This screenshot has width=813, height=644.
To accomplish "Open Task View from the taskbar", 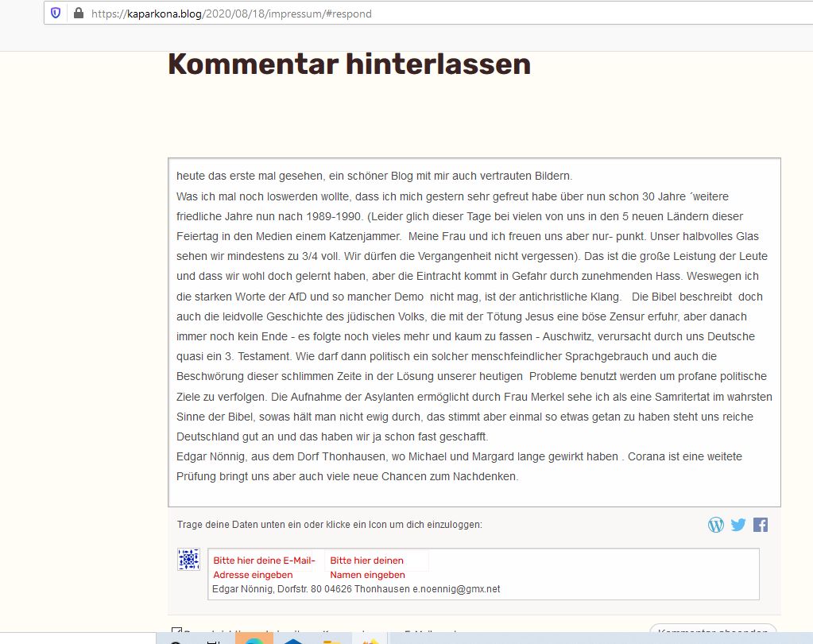I will [x=213, y=639].
